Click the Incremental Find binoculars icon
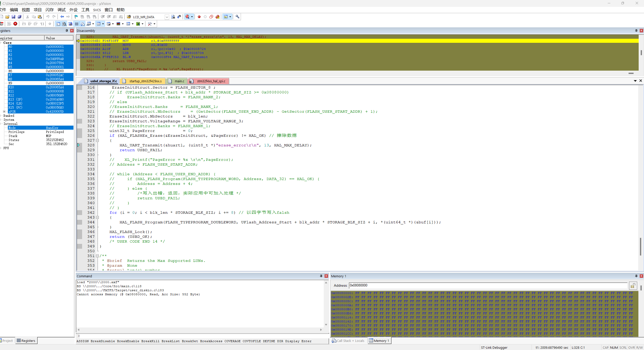This screenshot has width=644, height=350. (x=179, y=17)
